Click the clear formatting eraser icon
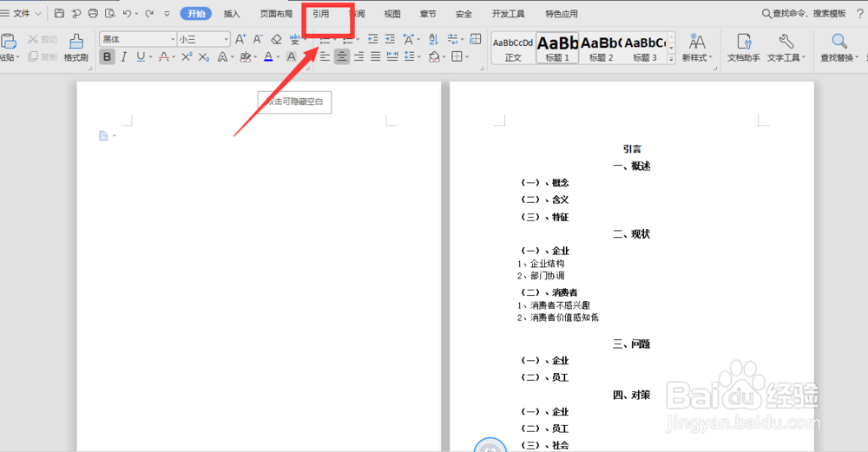Image resolution: width=868 pixels, height=452 pixels. (276, 39)
